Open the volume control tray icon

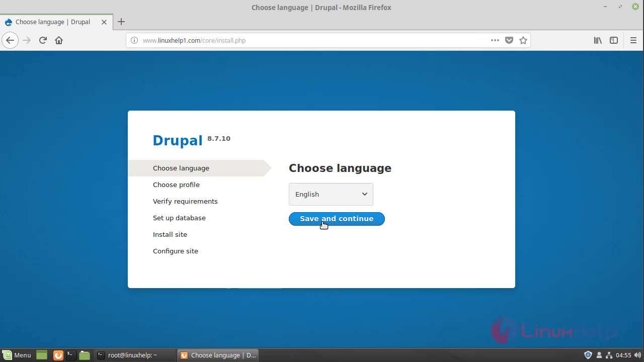[637, 355]
